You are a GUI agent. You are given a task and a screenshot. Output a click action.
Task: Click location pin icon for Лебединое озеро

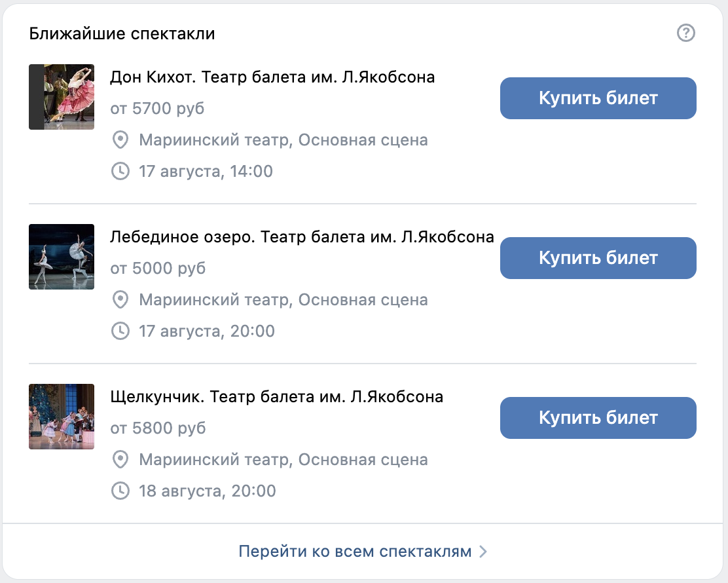tap(120, 299)
